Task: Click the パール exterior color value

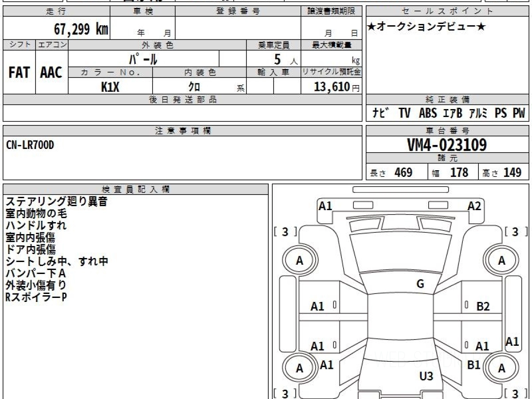Action: (x=143, y=59)
